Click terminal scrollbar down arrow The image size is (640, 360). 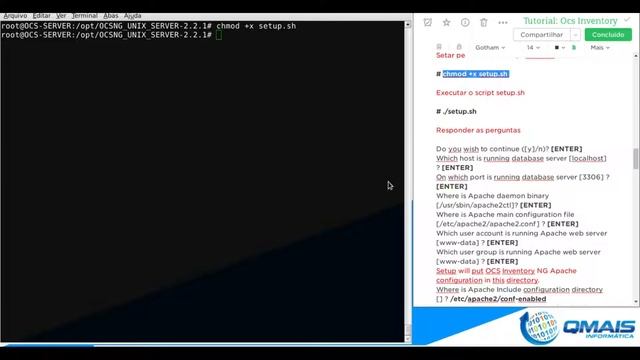(407, 338)
